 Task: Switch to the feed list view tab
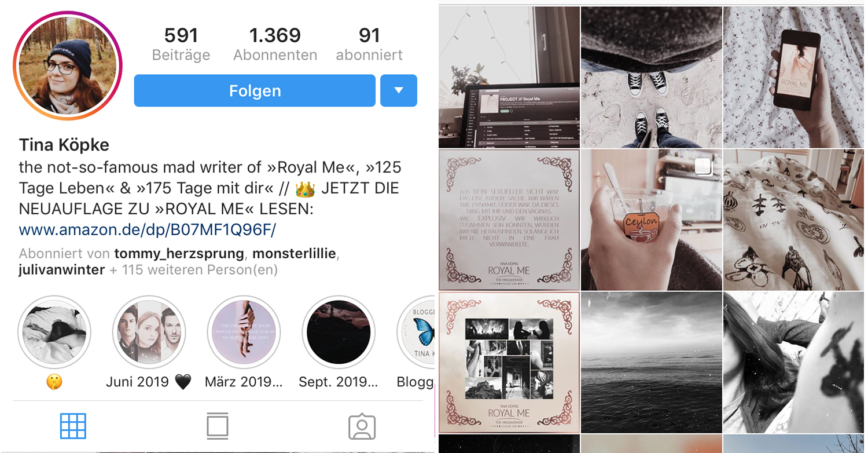point(218,426)
